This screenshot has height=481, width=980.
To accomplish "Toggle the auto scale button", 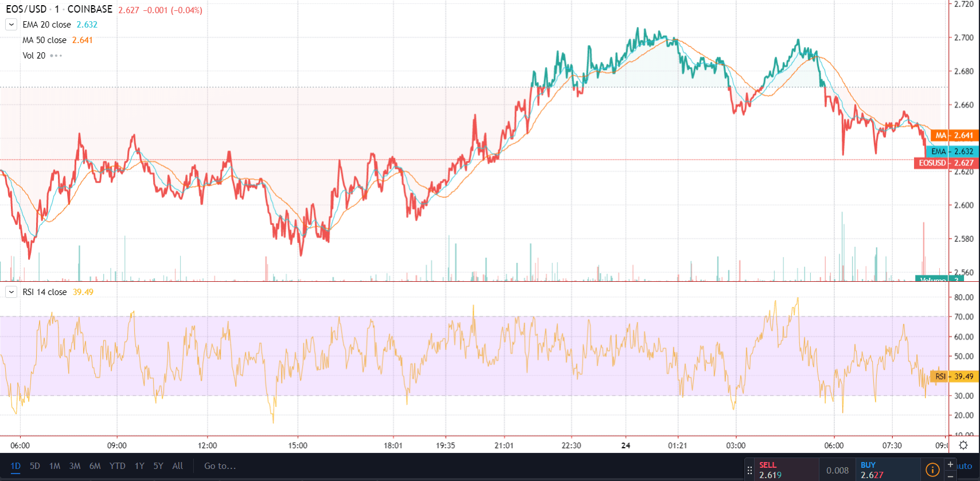I will pos(964,466).
